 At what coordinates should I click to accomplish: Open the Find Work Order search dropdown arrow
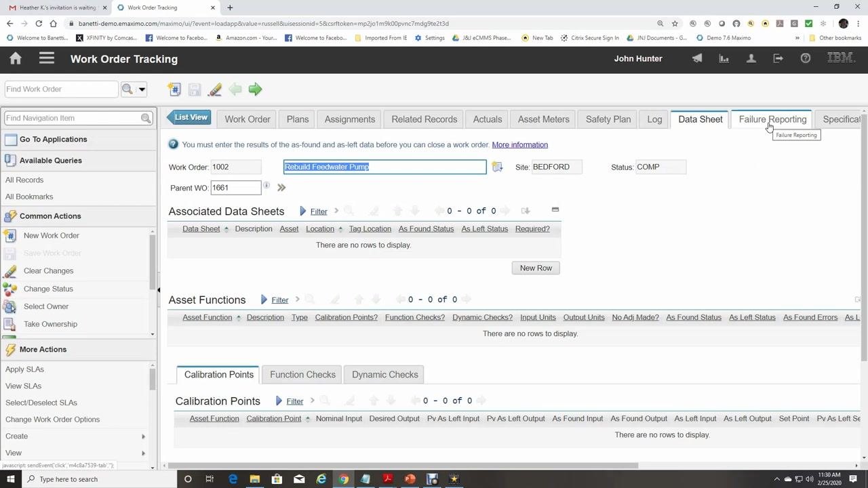point(142,89)
